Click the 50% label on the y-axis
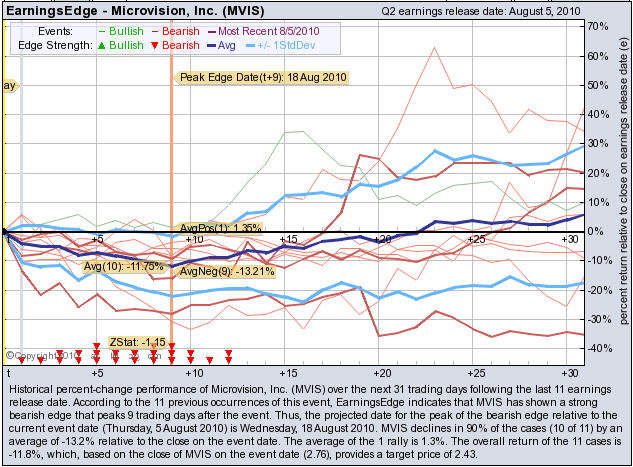The image size is (633, 467). pyautogui.click(x=598, y=85)
